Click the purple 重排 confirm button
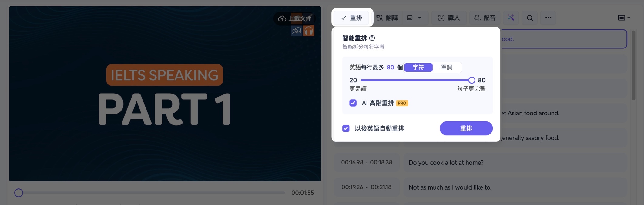This screenshot has width=644, height=205. pyautogui.click(x=466, y=128)
